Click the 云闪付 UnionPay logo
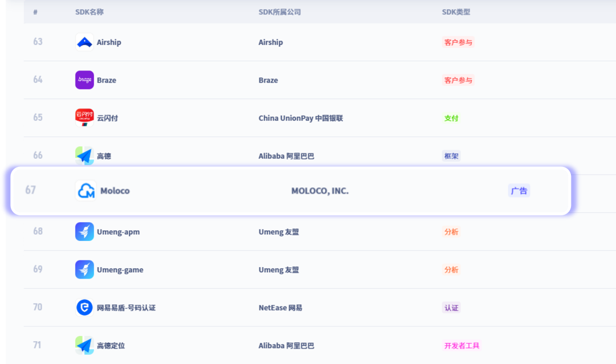Viewport: 616px width, 364px height. click(x=84, y=118)
